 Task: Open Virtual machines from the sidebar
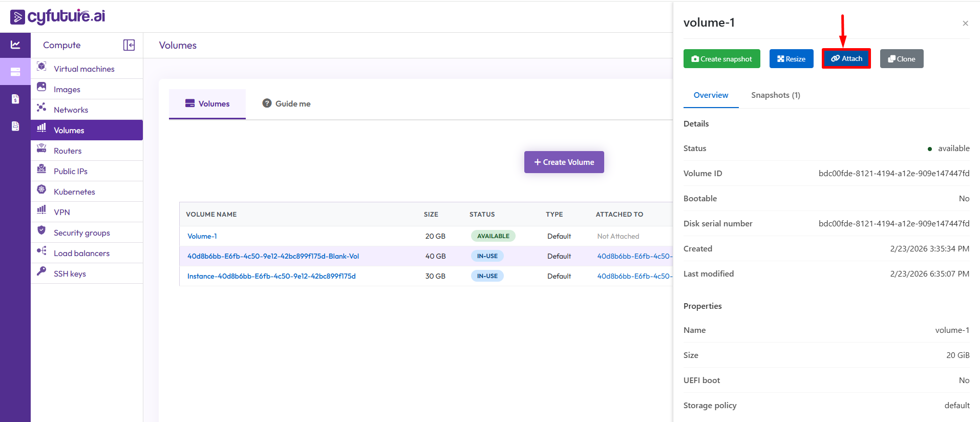(84, 69)
